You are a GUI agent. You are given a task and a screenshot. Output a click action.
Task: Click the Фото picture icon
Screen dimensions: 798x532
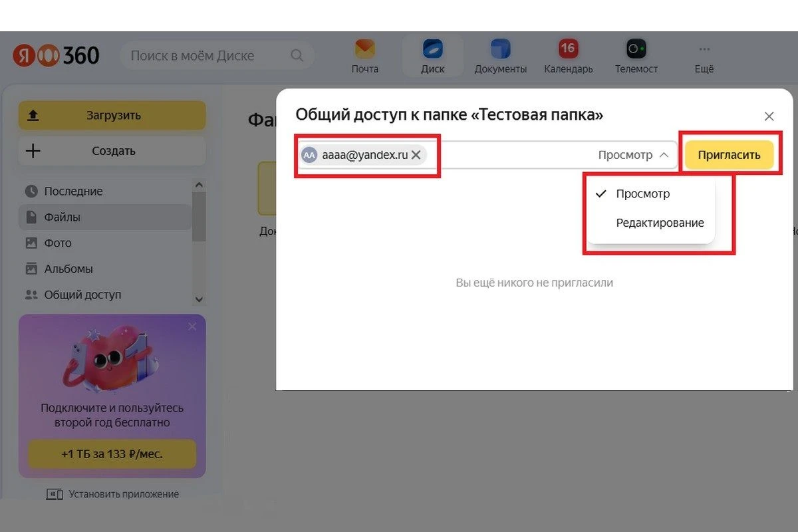(31, 243)
